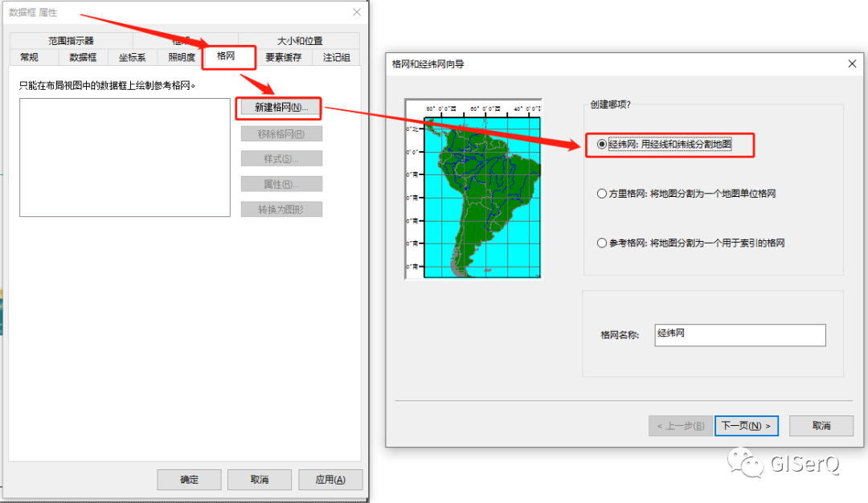Click the 属性(R) button
868x503 pixels.
281,184
